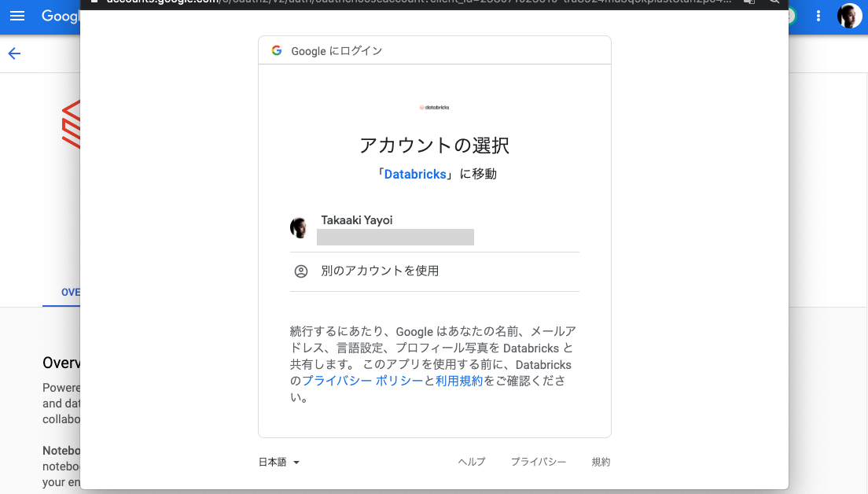Open the 日本語 language dropdown
Image resolution: width=868 pixels, height=494 pixels.
(x=279, y=462)
